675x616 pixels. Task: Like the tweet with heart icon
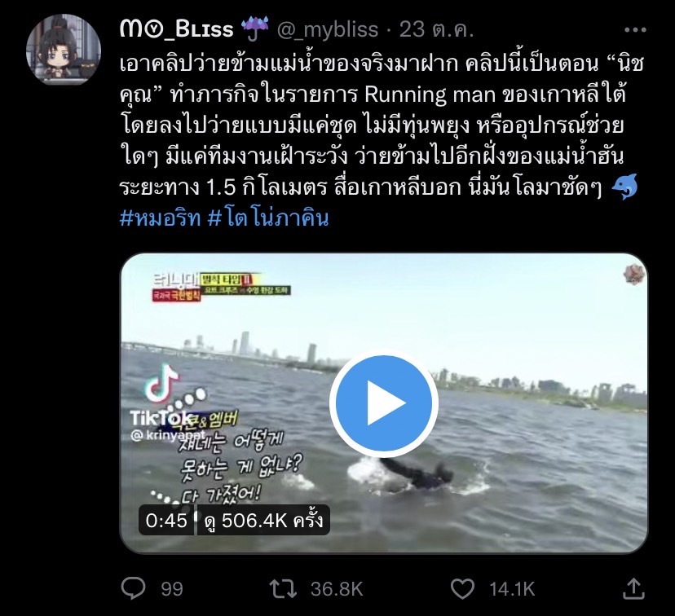(462, 589)
